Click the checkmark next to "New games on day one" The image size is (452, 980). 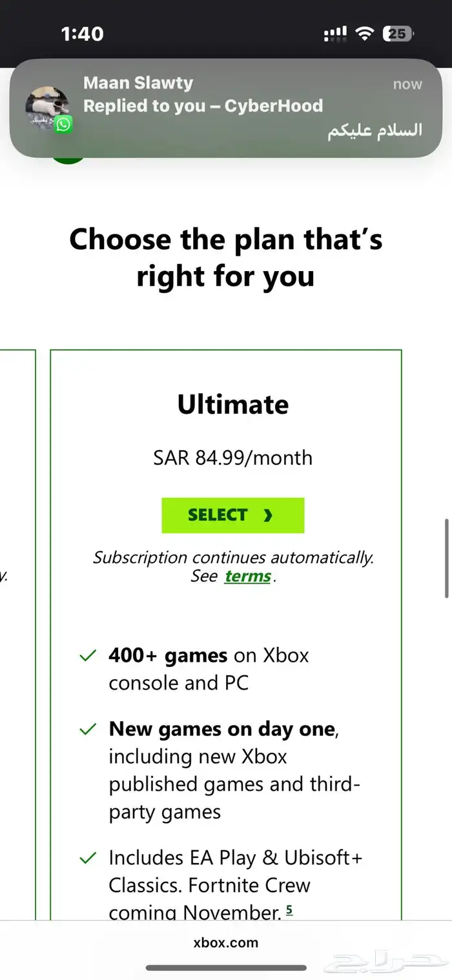[x=87, y=730]
